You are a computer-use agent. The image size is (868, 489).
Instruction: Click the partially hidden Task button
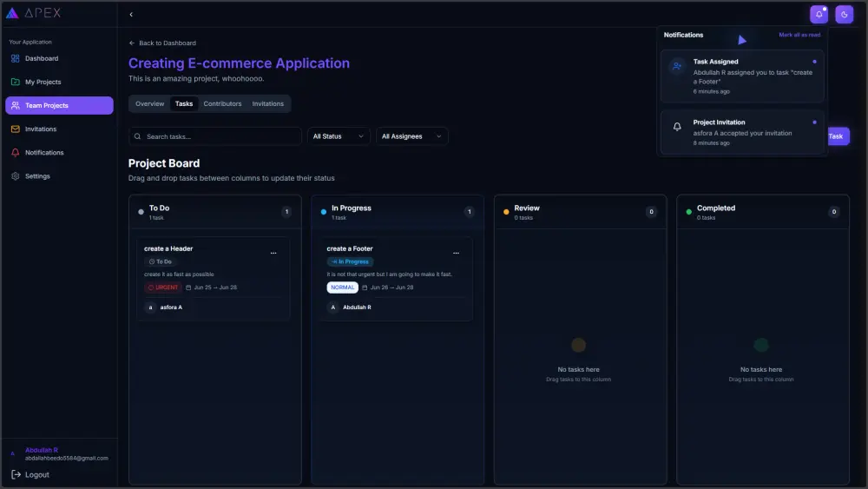(838, 136)
